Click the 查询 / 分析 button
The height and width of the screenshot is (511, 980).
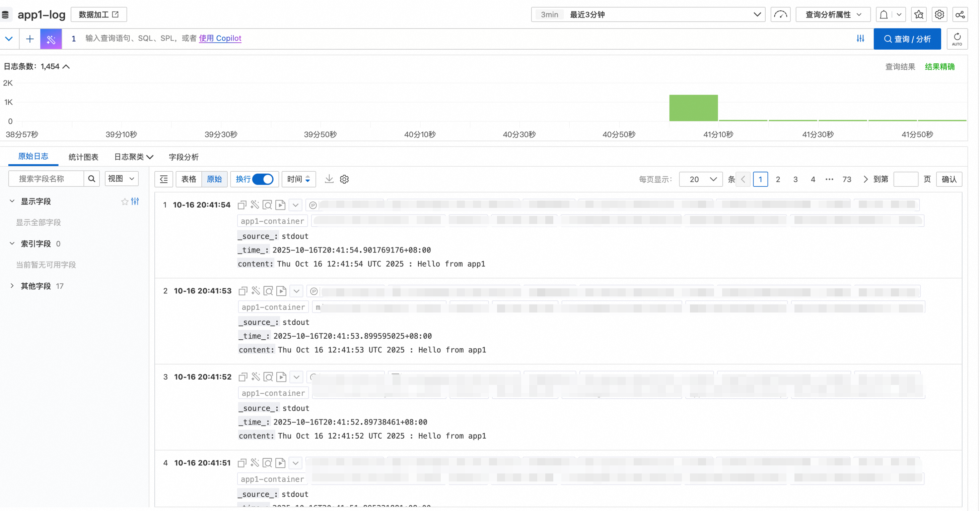coord(907,39)
